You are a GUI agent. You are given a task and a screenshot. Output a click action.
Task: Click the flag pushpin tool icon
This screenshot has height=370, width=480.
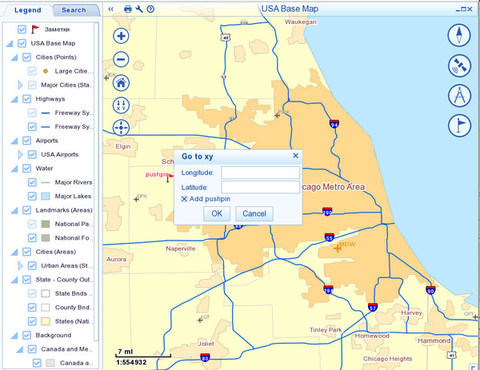point(459,126)
